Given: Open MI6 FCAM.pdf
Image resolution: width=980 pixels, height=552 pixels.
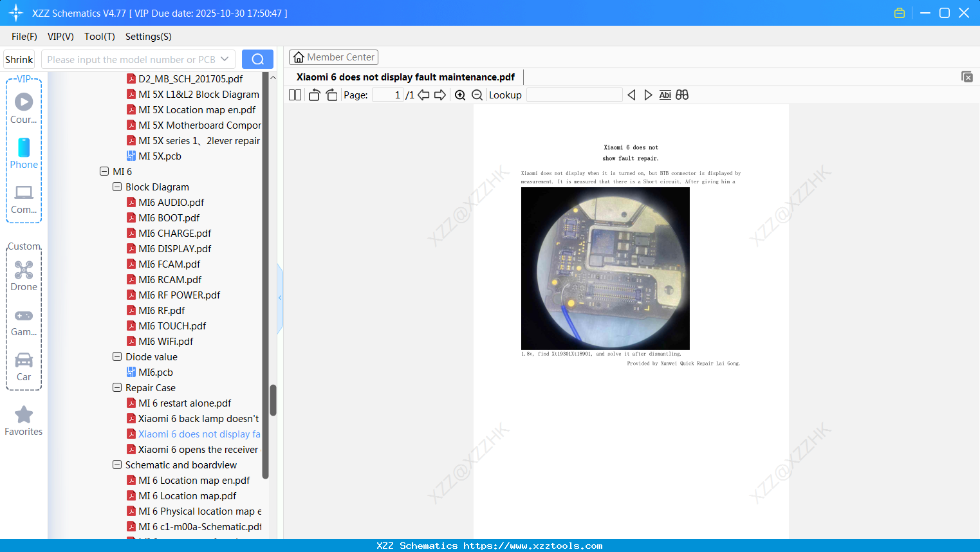Looking at the screenshot, I should [x=170, y=264].
